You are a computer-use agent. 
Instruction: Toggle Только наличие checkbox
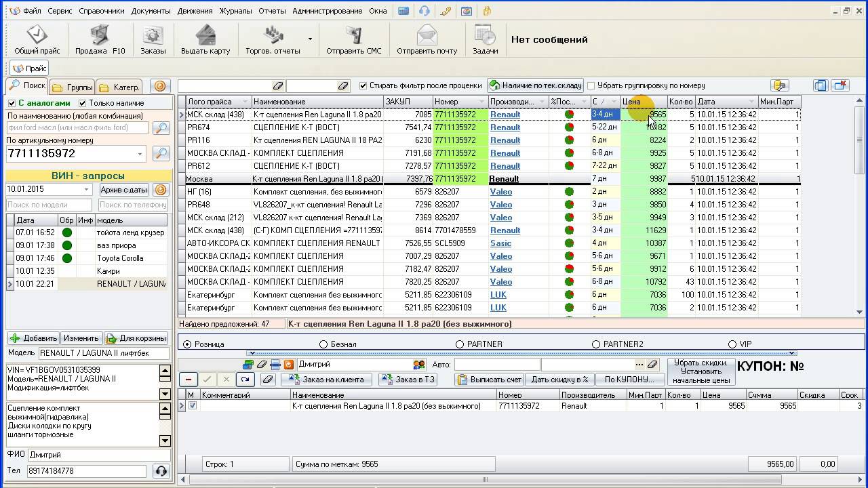pos(83,103)
